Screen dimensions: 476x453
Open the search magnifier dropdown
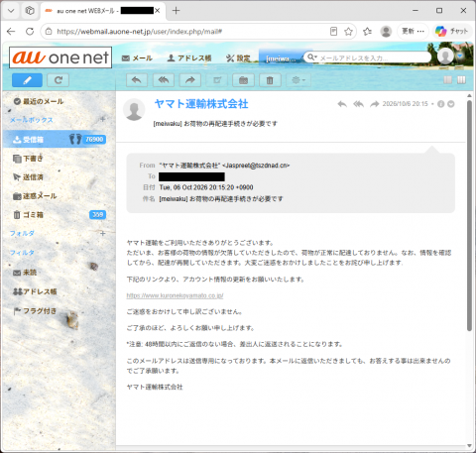click(312, 57)
